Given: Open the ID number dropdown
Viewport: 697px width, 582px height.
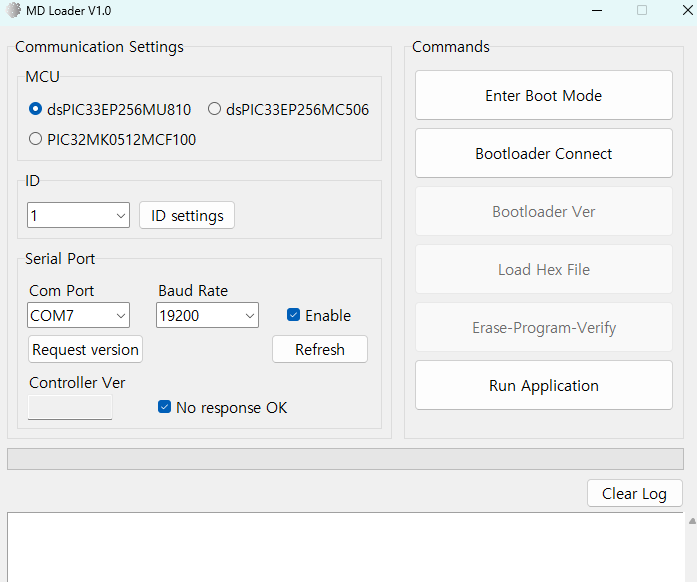Looking at the screenshot, I should [78, 215].
